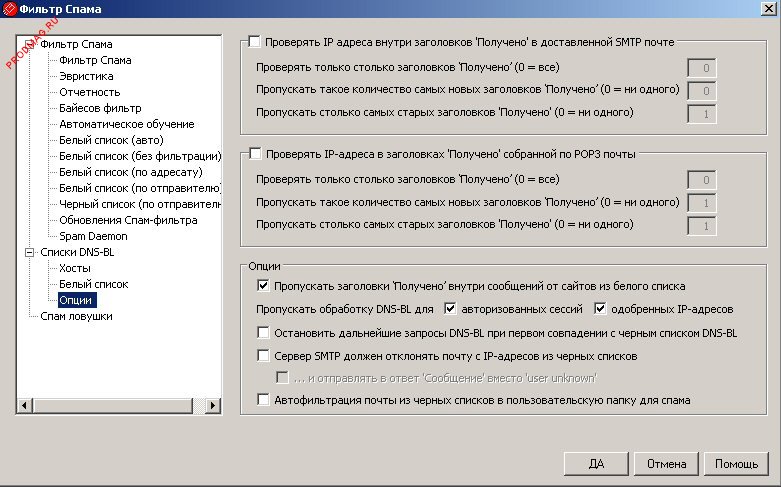Check Автофильтрация почты из черных списков
Screen dimensions: 781x487
[x=264, y=400]
